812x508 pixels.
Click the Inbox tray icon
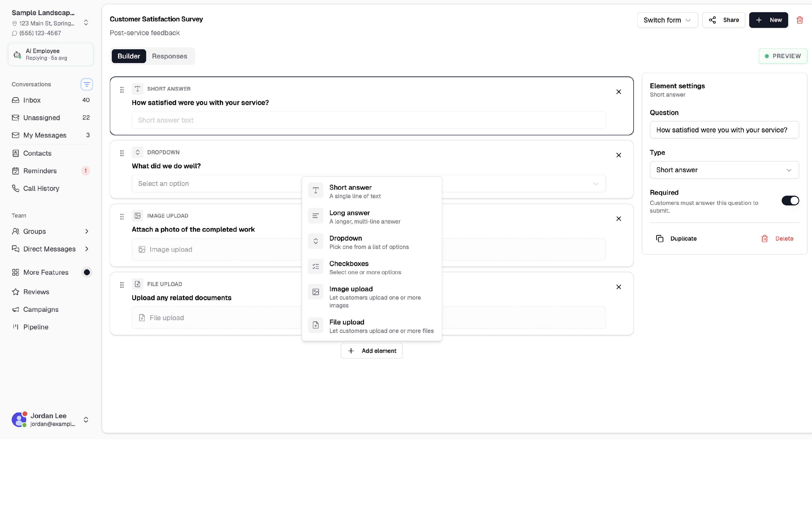click(x=15, y=100)
